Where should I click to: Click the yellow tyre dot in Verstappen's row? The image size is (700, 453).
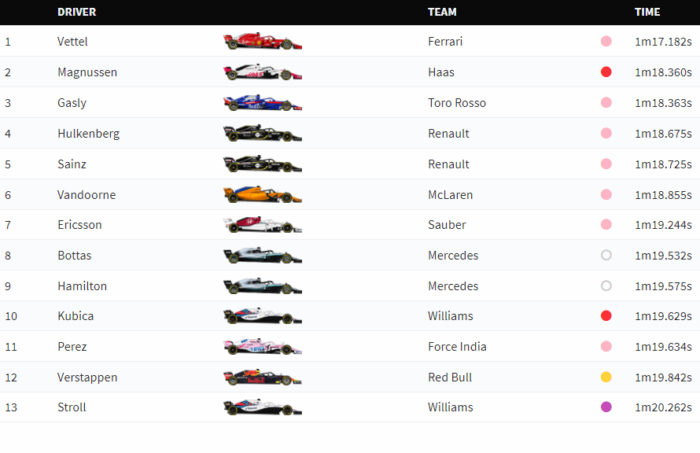click(606, 377)
